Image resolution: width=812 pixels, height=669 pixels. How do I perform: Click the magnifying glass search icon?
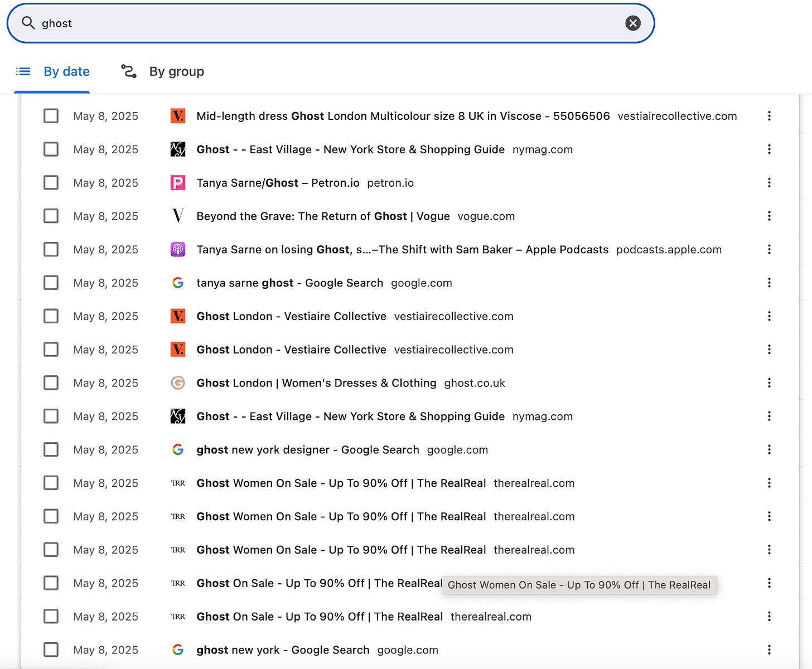[x=28, y=23]
